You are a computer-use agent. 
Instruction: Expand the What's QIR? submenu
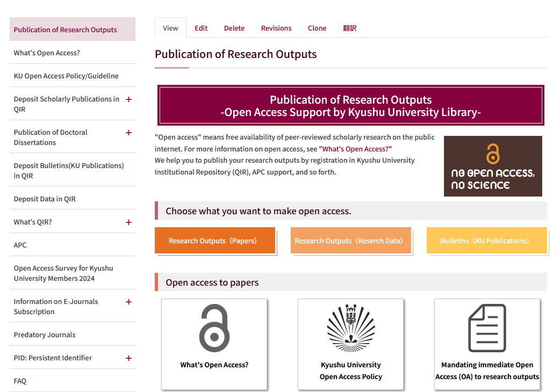coord(129,222)
